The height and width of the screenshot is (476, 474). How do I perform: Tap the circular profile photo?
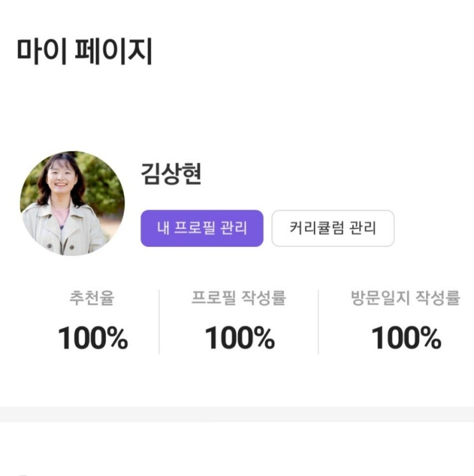pyautogui.click(x=72, y=204)
